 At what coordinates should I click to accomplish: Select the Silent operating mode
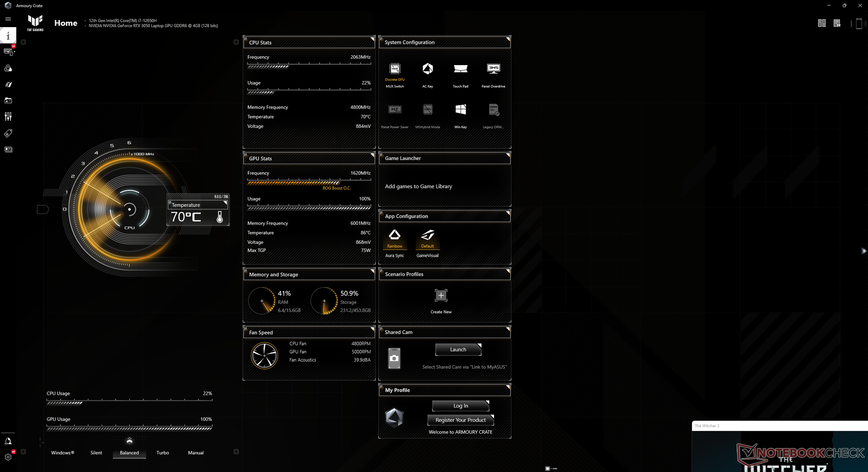click(x=96, y=453)
